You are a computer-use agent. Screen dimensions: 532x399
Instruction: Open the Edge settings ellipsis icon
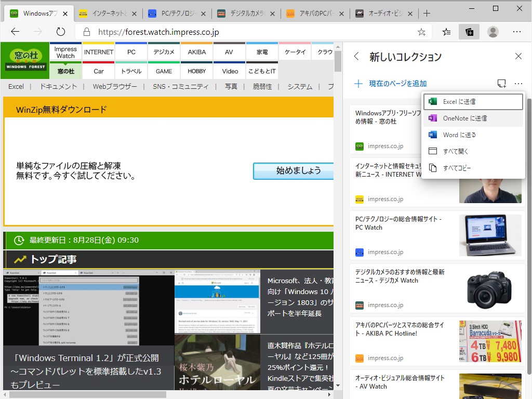pyautogui.click(x=517, y=32)
